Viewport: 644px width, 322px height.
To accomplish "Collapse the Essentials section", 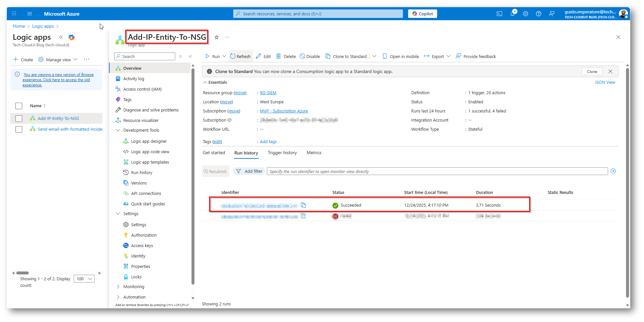I will (x=205, y=82).
